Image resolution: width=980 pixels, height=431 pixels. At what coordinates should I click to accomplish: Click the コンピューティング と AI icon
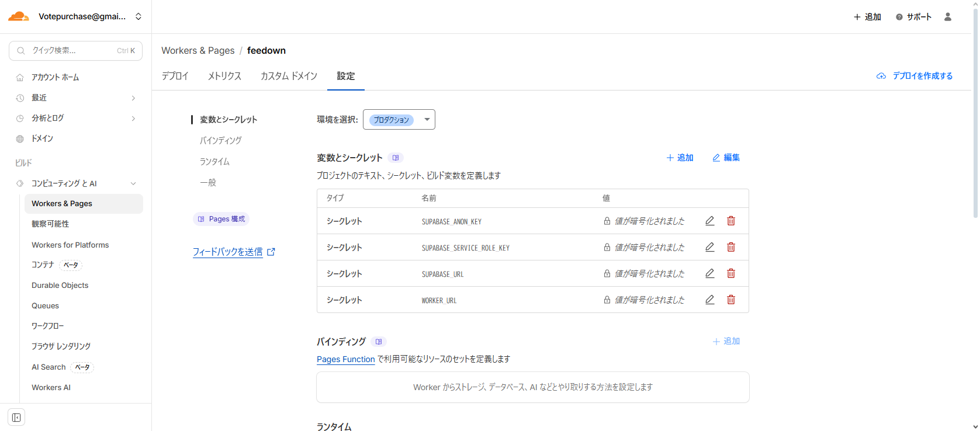click(20, 183)
